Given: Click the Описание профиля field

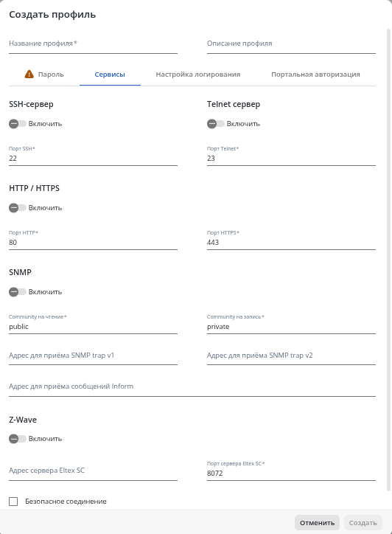Looking at the screenshot, I should pos(291,44).
